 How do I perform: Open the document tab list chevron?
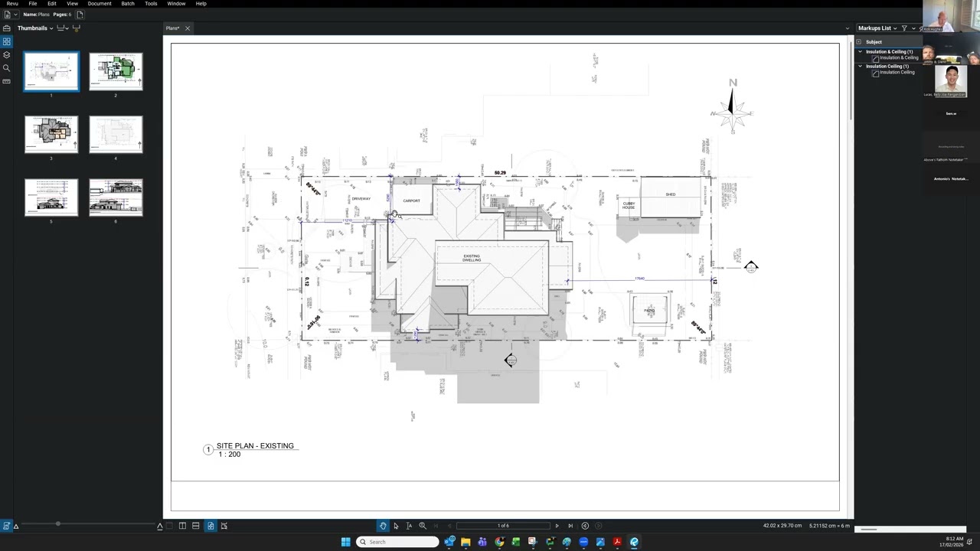pyautogui.click(x=848, y=28)
